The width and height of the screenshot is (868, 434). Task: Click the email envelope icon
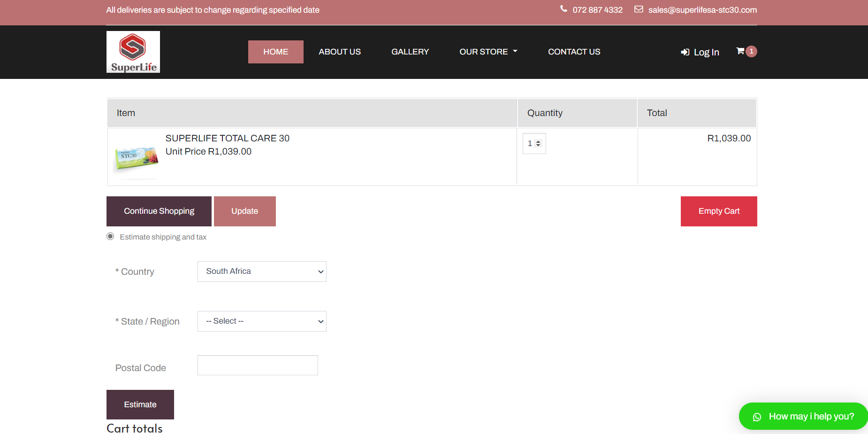click(639, 9)
